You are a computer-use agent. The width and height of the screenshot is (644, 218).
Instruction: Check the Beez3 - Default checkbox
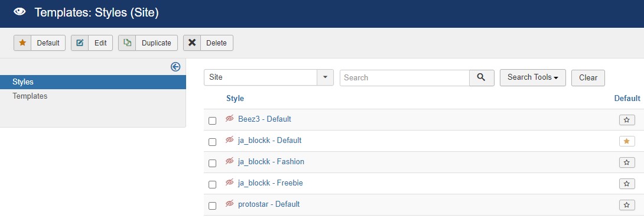[x=212, y=121]
